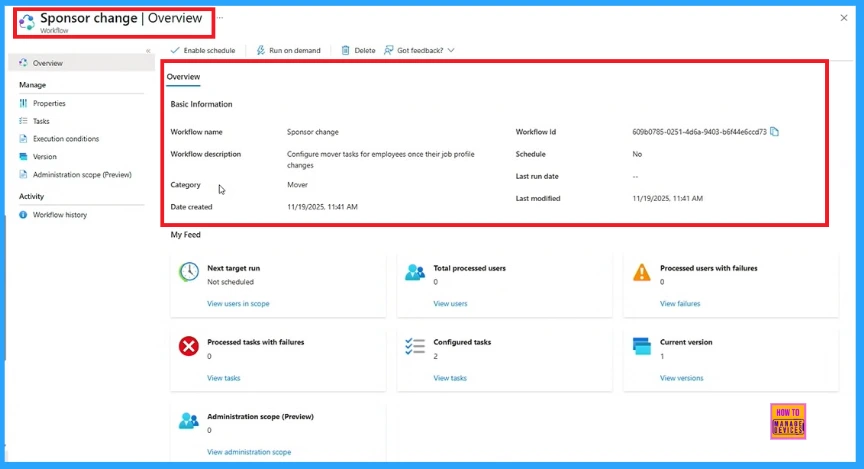This screenshot has width=864, height=469.
Task: Click the Workflow Id value text
Action: [699, 132]
